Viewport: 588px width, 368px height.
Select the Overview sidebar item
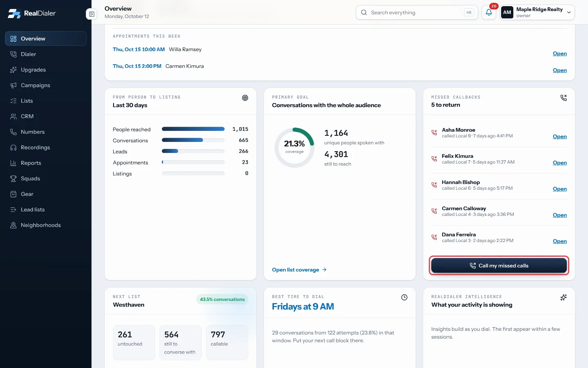[46, 38]
